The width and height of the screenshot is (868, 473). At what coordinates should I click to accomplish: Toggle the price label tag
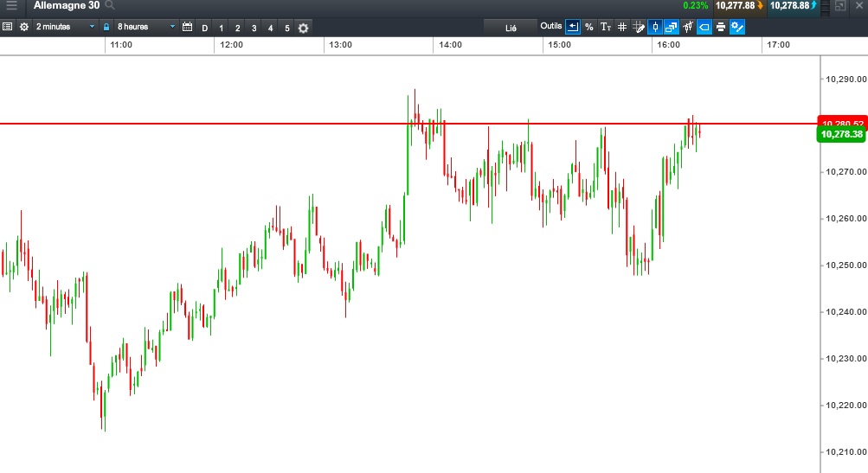tap(704, 27)
